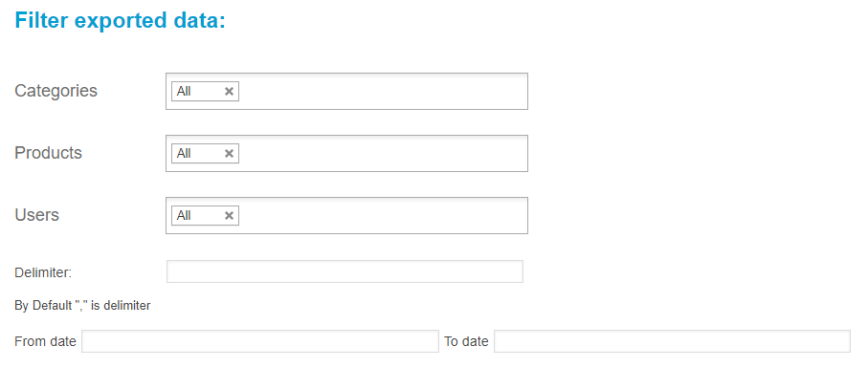
Task: Open the Products multi-select box
Action: tap(346, 153)
